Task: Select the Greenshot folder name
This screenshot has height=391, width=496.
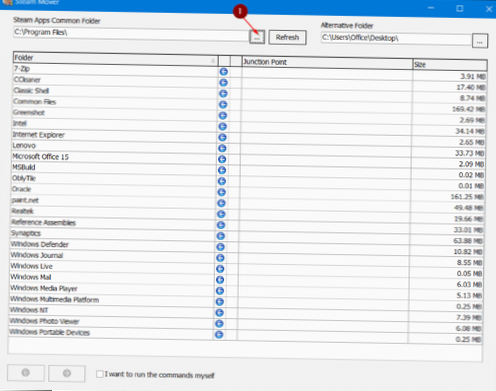Action: click(29, 113)
